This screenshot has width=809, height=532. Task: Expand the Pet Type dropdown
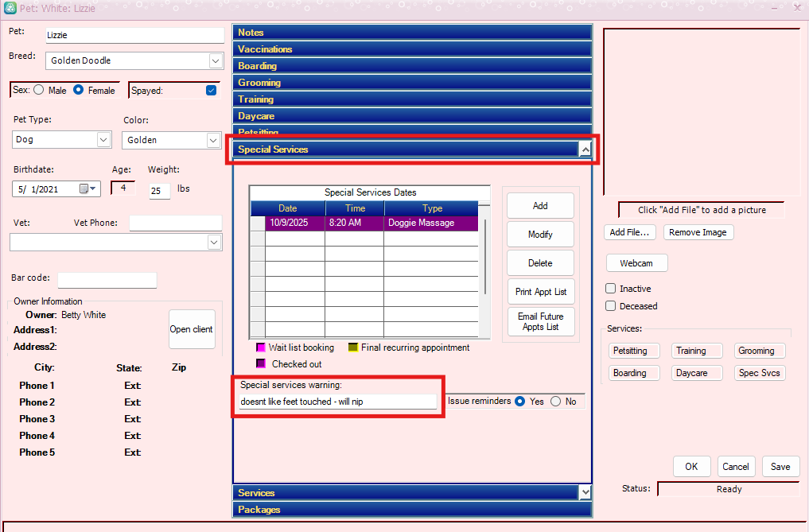click(103, 140)
